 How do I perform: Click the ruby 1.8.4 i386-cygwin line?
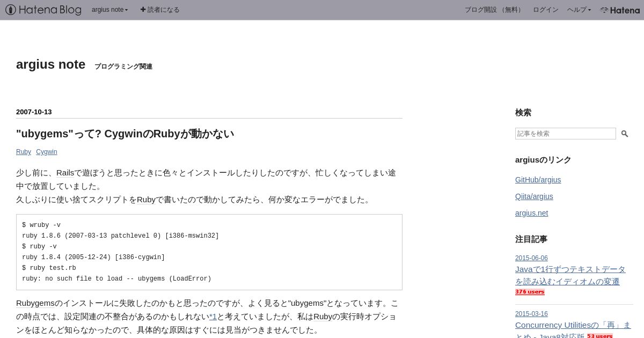point(93,258)
